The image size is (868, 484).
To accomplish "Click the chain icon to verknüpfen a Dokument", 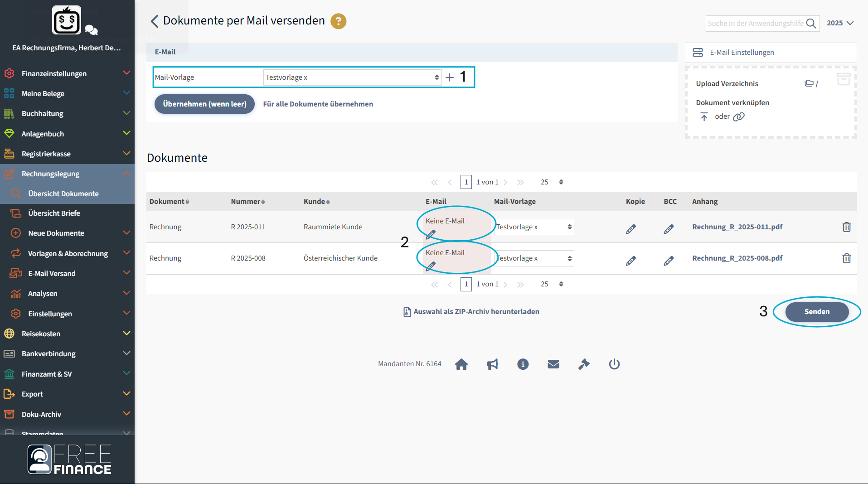I will click(739, 116).
